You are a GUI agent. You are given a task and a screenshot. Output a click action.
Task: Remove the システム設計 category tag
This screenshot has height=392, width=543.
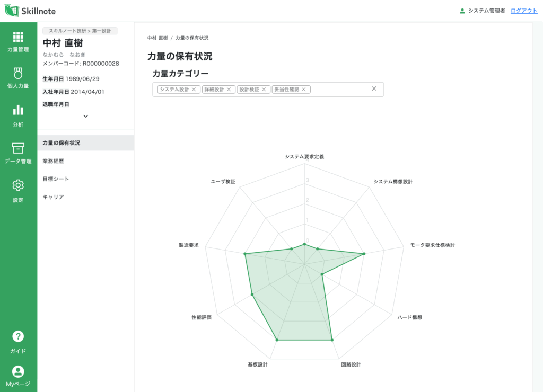(x=194, y=90)
